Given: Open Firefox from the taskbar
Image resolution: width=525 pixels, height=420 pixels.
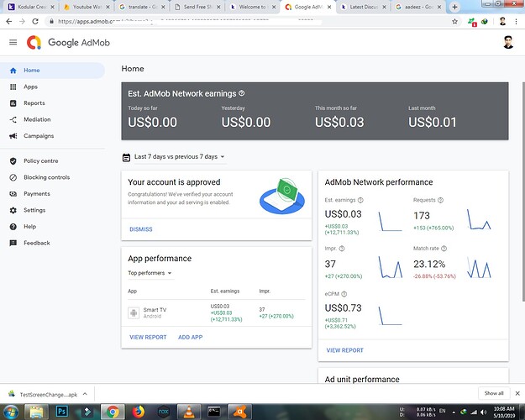Looking at the screenshot, I should tap(138, 412).
